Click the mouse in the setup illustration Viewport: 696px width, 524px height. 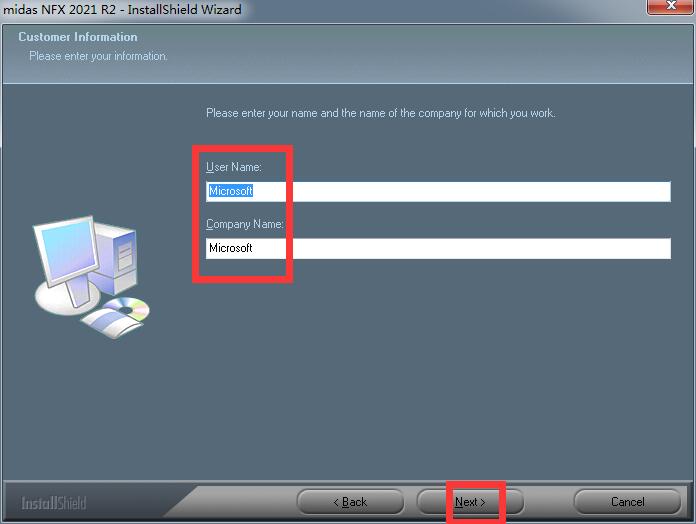(112, 323)
